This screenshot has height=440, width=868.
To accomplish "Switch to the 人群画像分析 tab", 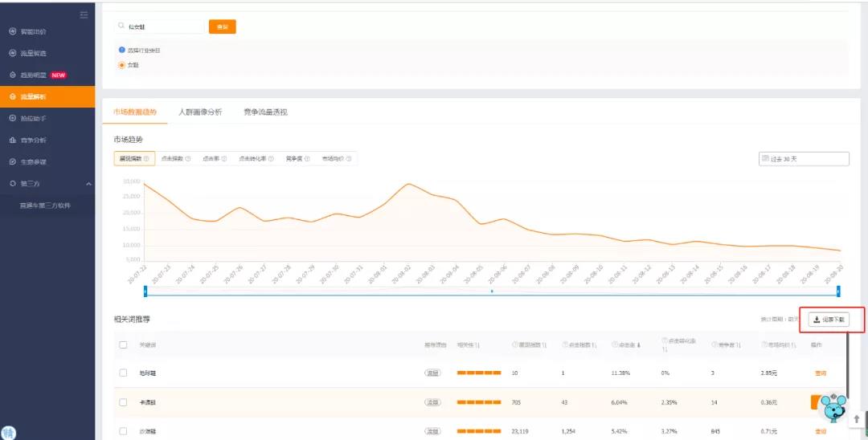I will pos(200,112).
